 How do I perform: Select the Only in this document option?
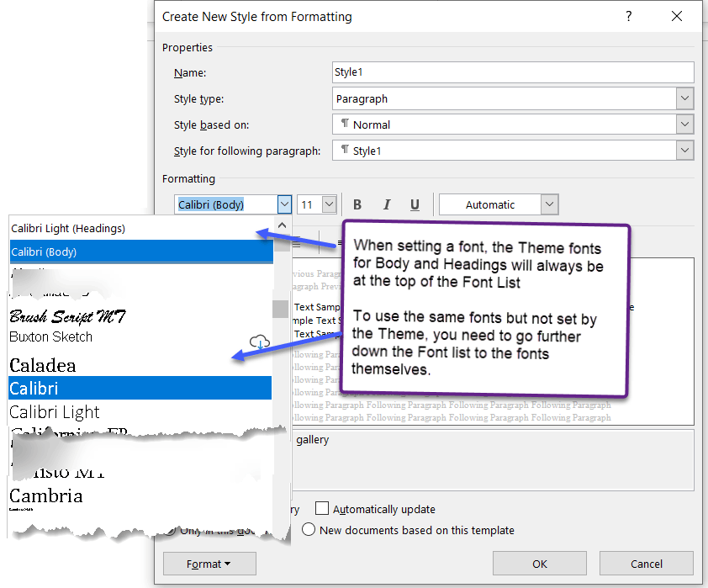(171, 530)
